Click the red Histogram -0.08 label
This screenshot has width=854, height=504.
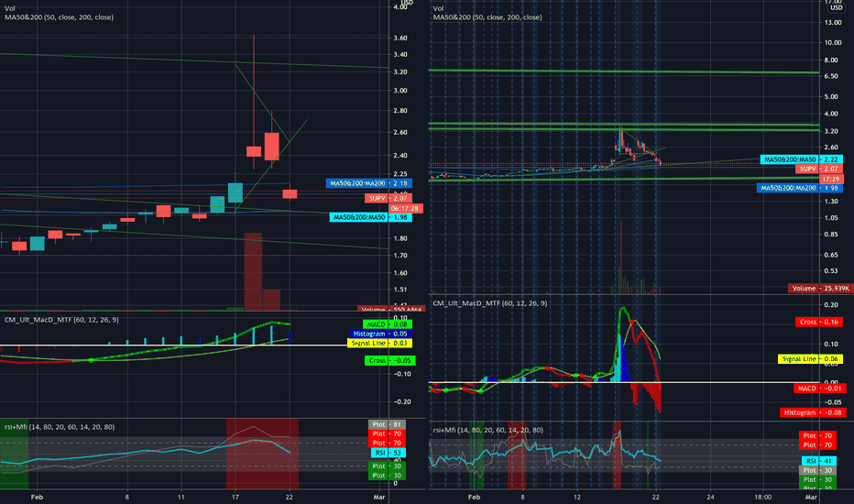pos(812,412)
